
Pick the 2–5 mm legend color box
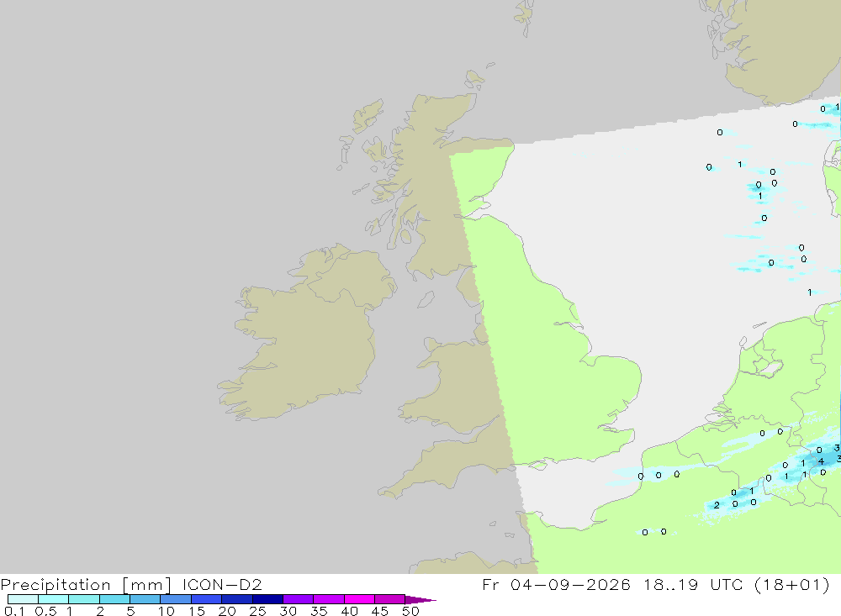point(114,599)
